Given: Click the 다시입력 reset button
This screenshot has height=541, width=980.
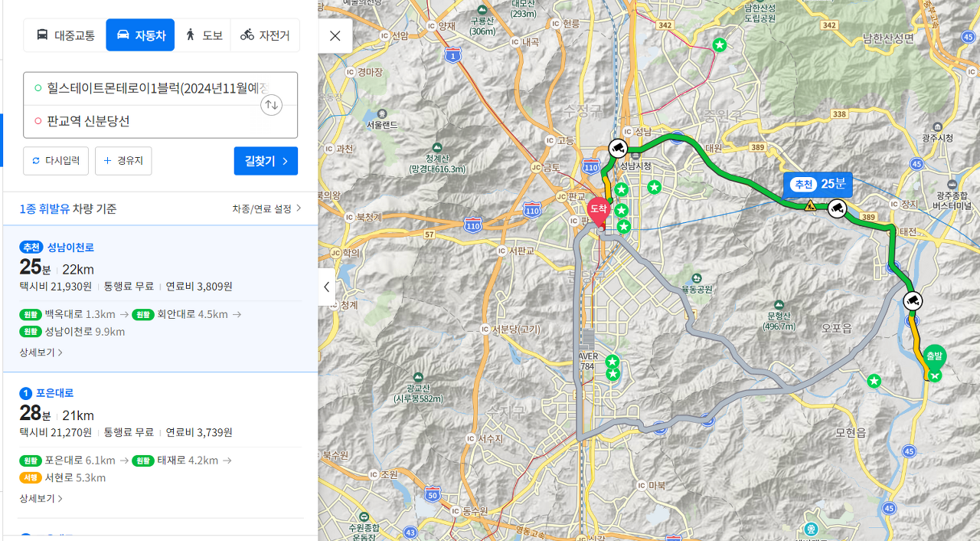Looking at the screenshot, I should coord(56,161).
